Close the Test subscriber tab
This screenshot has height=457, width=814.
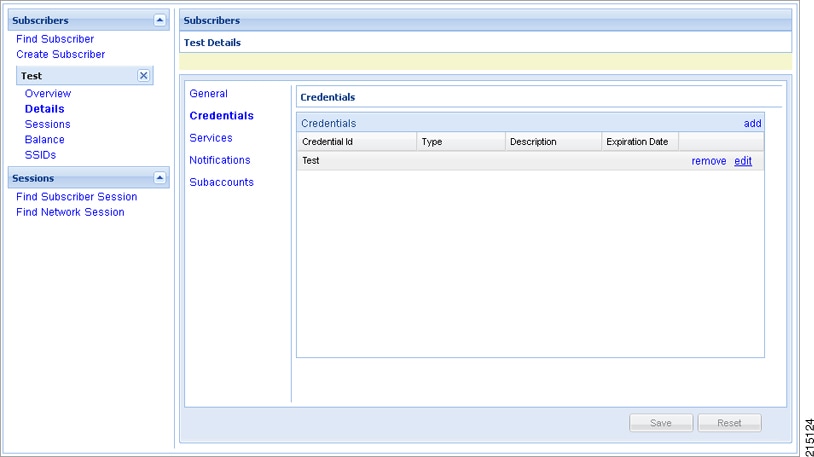click(143, 75)
